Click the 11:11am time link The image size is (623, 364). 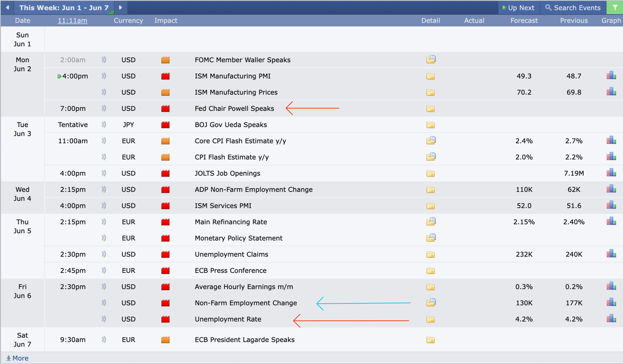72,21
